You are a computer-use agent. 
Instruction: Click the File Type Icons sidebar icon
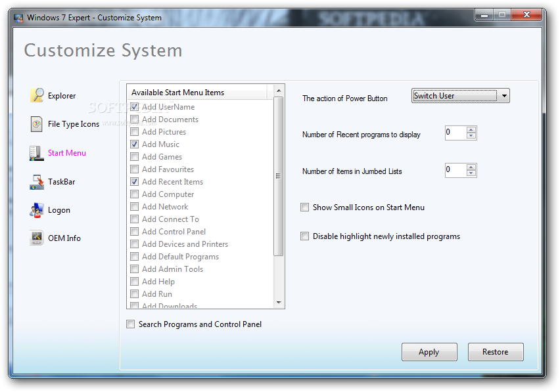[x=36, y=124]
